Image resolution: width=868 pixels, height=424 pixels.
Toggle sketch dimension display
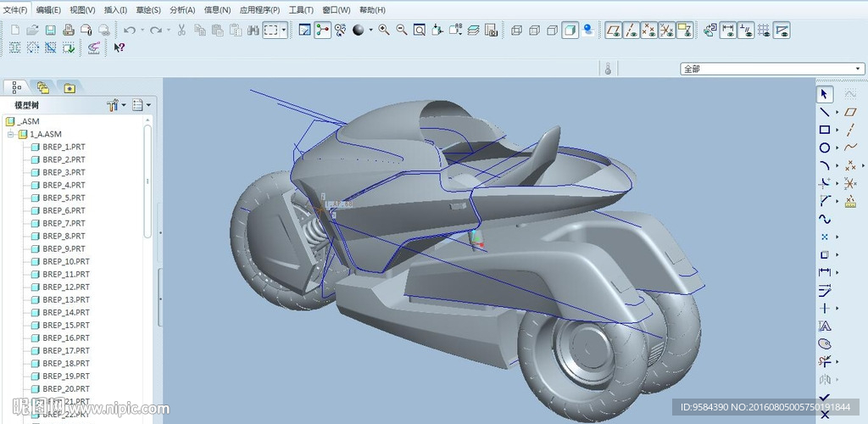pyautogui.click(x=728, y=30)
